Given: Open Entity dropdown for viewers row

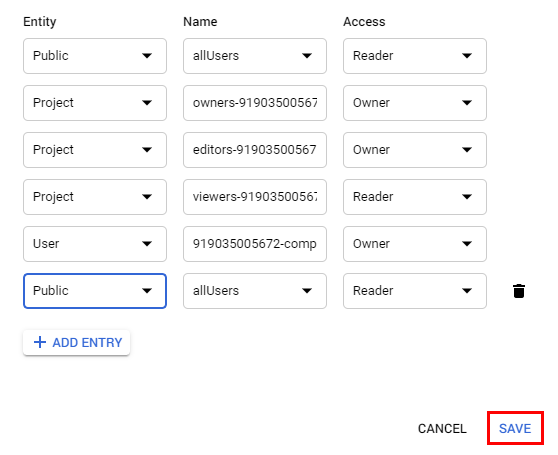Looking at the screenshot, I should [x=95, y=197].
